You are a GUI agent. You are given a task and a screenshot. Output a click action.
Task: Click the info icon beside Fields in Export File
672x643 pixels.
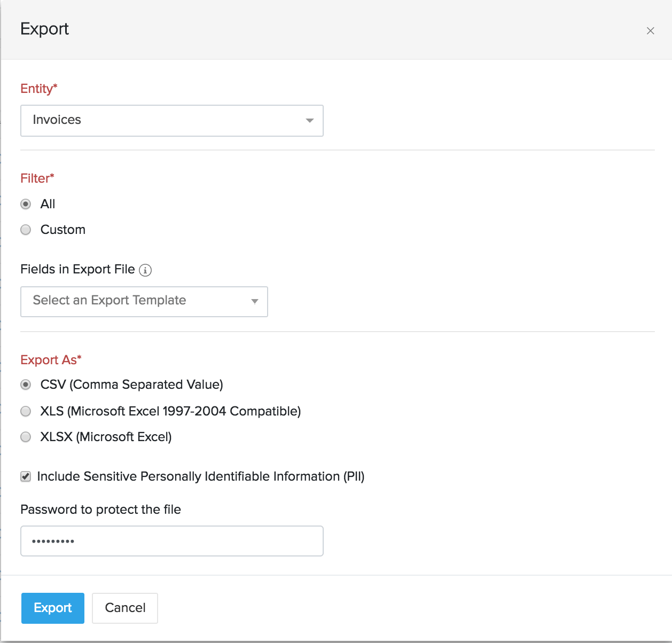click(x=145, y=270)
